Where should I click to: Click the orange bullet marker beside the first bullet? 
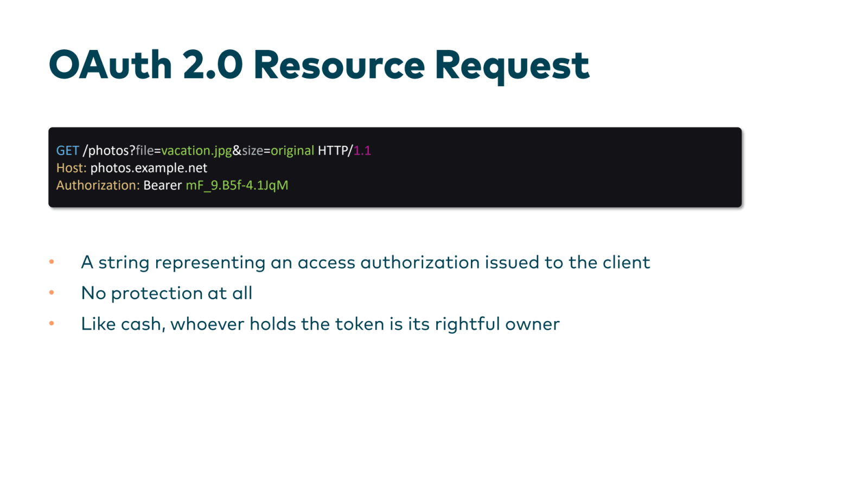[52, 262]
